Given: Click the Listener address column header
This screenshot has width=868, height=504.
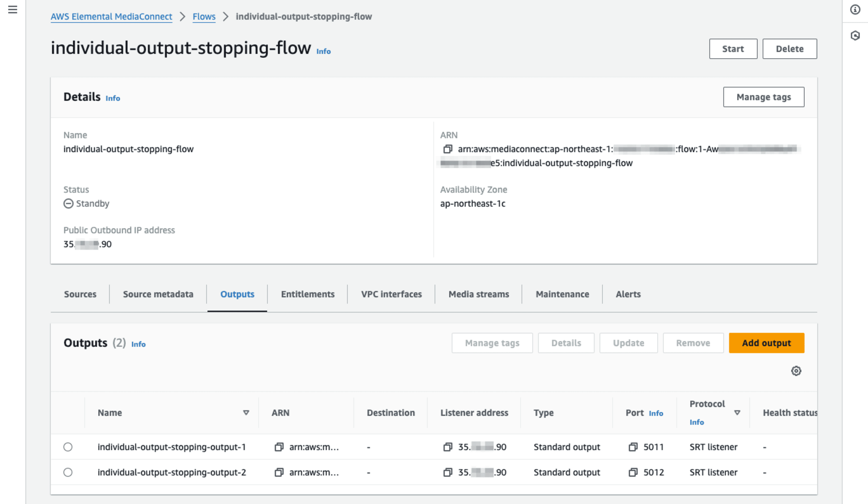Looking at the screenshot, I should click(x=474, y=413).
